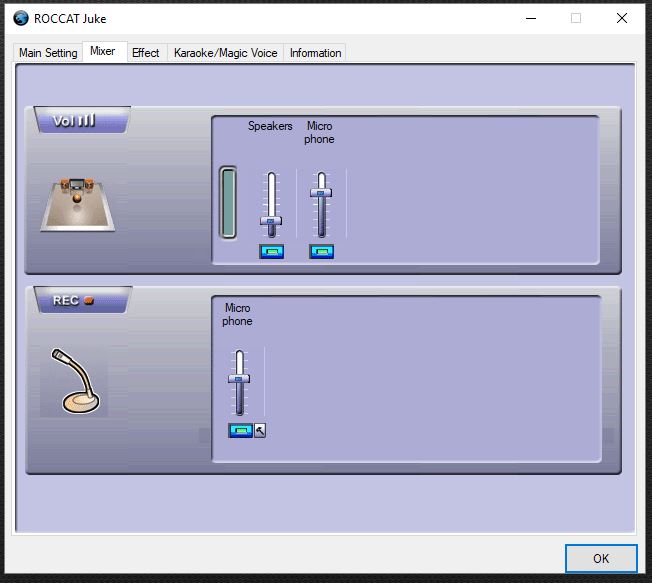Screen dimensions: 652x583
Task: Toggle mute button under Speakers slider
Action: click(x=272, y=251)
